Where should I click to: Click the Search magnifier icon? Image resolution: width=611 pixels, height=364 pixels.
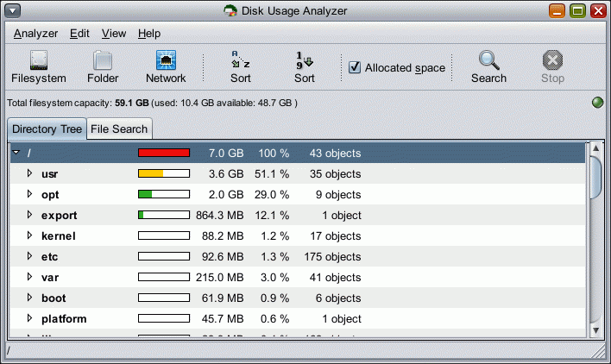pos(488,61)
